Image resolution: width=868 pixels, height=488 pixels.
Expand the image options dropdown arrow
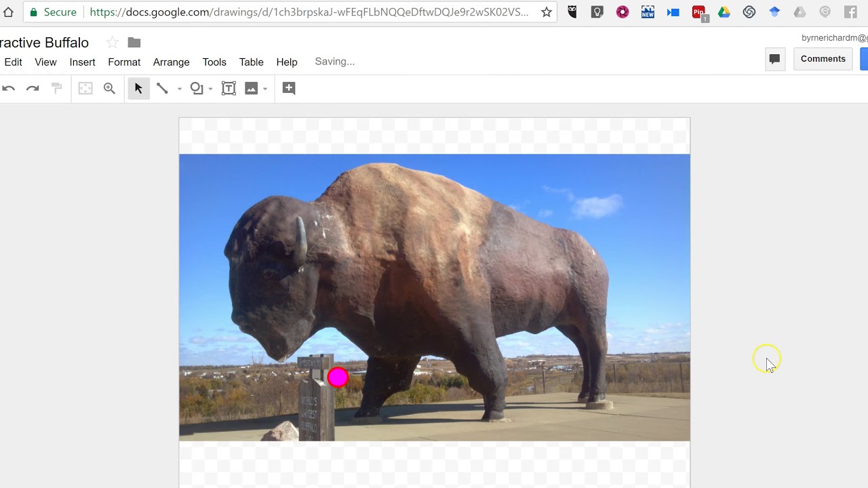[x=265, y=89]
